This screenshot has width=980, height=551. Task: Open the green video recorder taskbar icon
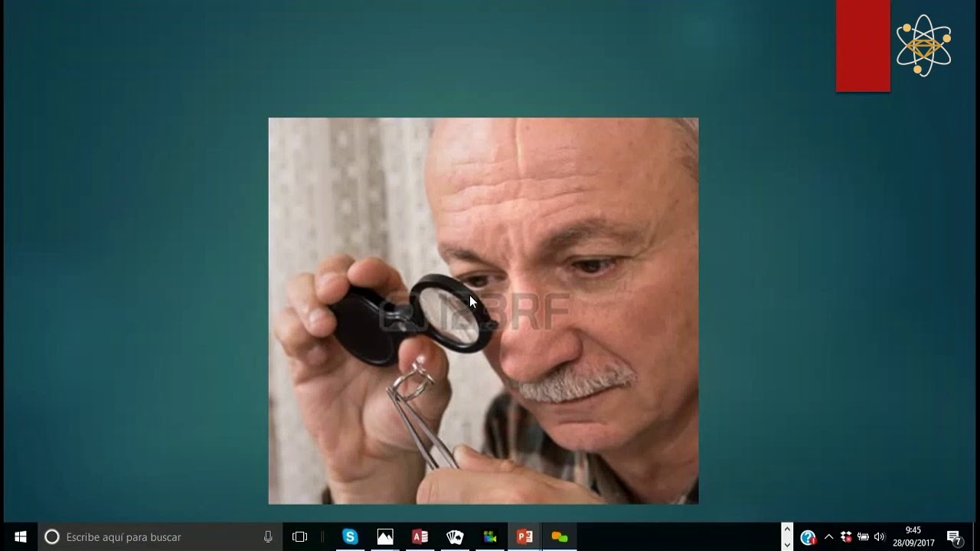click(x=490, y=536)
